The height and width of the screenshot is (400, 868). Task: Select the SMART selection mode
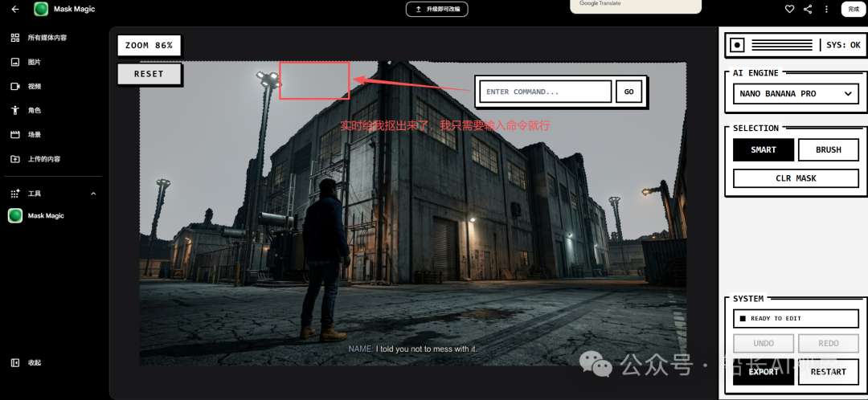click(x=764, y=149)
